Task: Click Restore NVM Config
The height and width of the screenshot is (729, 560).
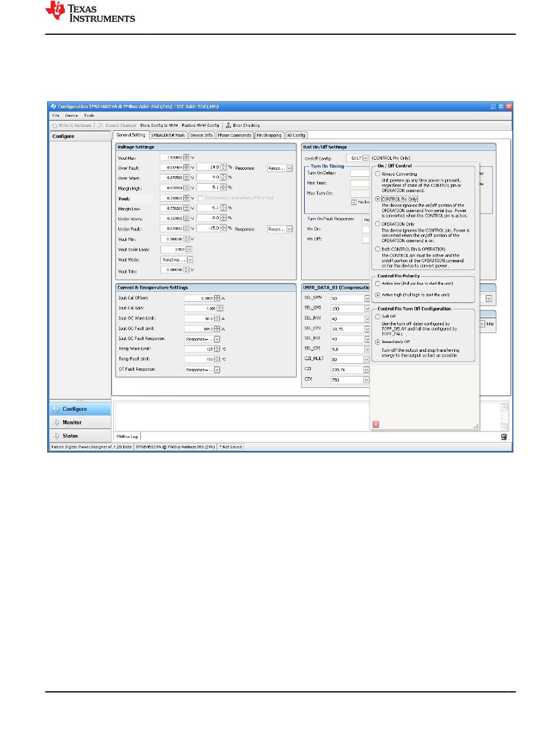Action: point(200,125)
